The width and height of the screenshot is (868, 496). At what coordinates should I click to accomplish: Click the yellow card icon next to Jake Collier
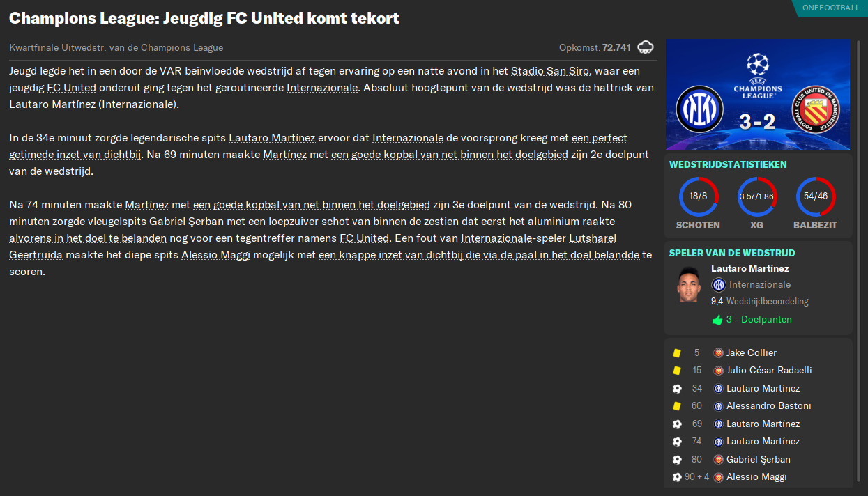[676, 352]
